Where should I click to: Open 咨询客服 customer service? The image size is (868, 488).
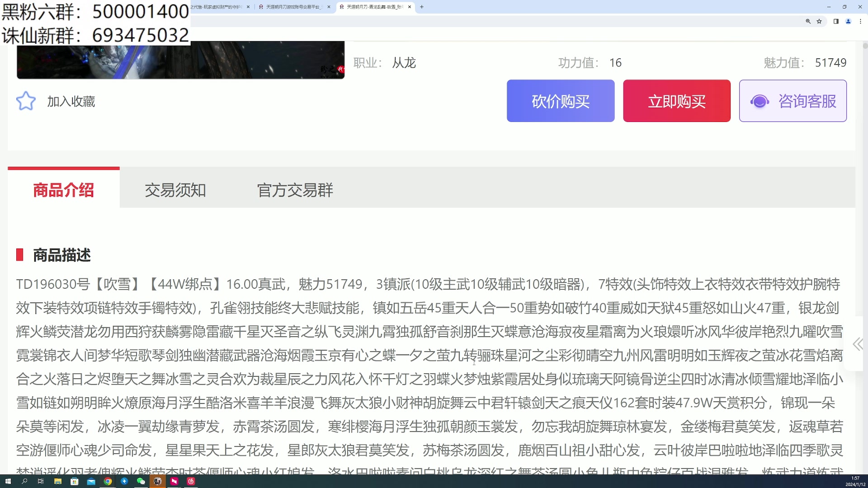click(793, 101)
